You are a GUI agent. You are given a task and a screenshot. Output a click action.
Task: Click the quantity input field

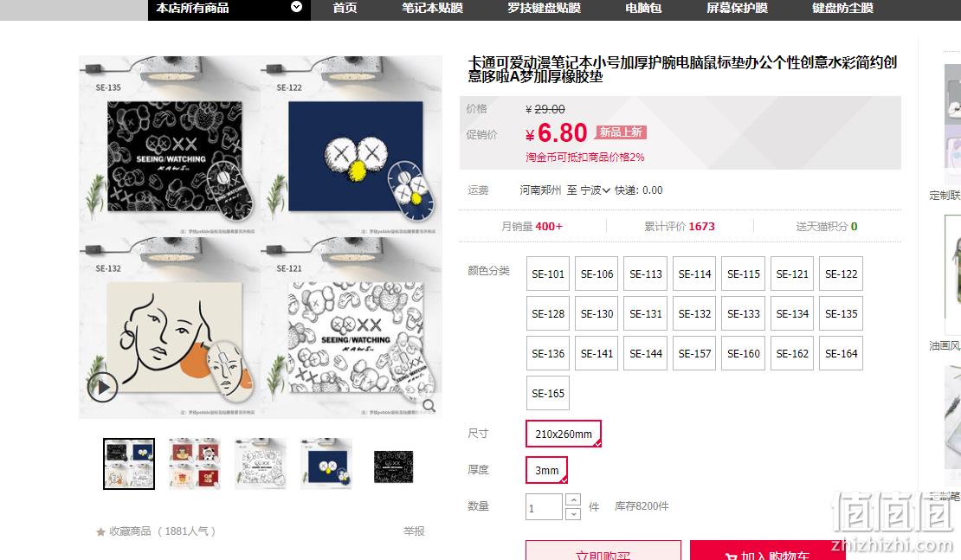pos(544,507)
